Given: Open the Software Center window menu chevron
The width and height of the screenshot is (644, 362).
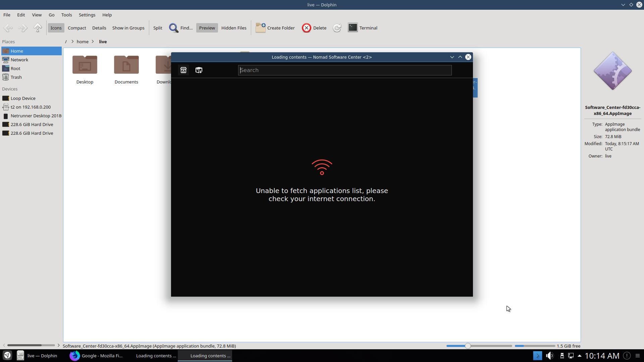Looking at the screenshot, I should 452,57.
